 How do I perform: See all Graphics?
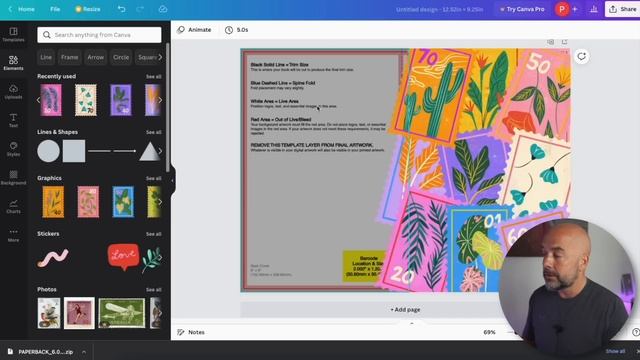(153, 178)
